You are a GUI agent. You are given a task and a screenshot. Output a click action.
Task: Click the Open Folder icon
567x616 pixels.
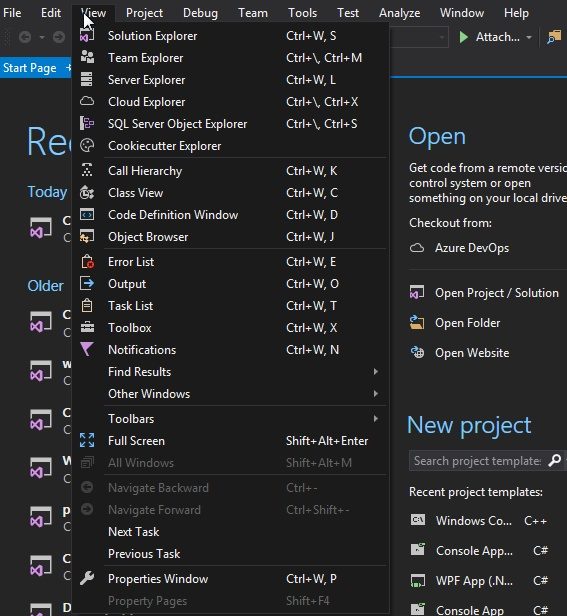[417, 323]
